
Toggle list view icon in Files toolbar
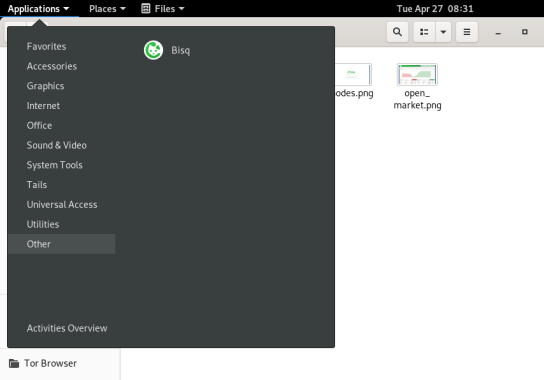424,32
